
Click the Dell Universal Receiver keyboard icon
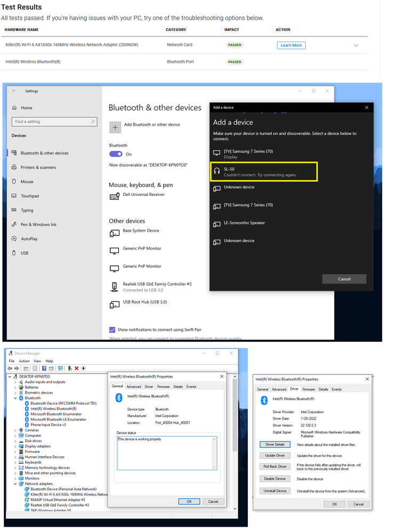pyautogui.click(x=115, y=197)
